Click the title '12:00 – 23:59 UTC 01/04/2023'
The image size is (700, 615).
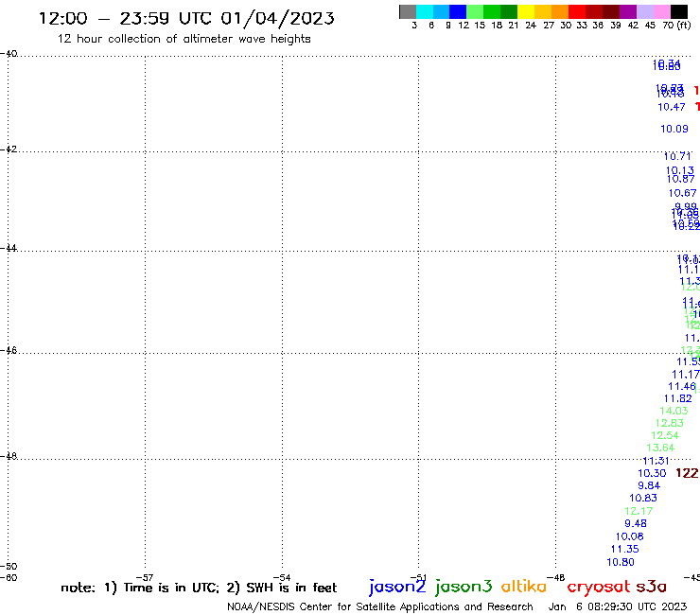186,18
